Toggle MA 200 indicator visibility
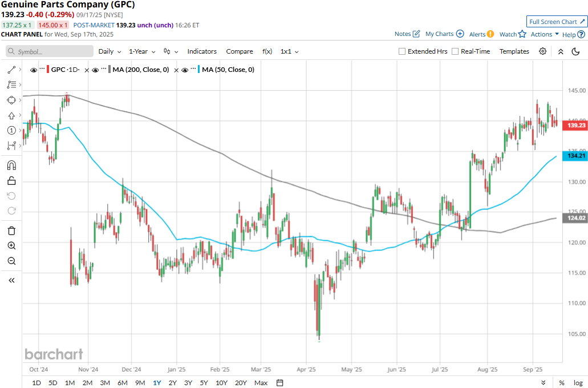This screenshot has width=588, height=388. click(x=95, y=70)
